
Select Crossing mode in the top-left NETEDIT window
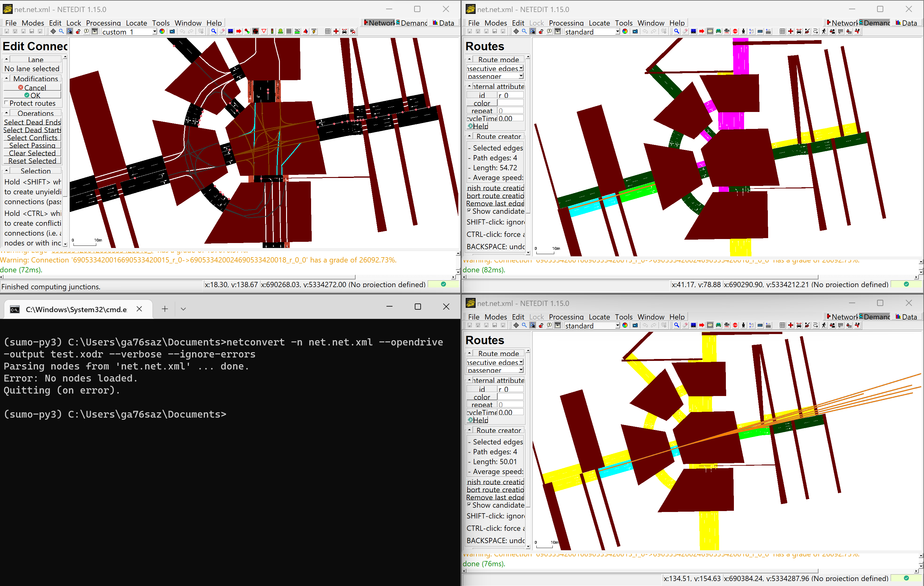(289, 31)
